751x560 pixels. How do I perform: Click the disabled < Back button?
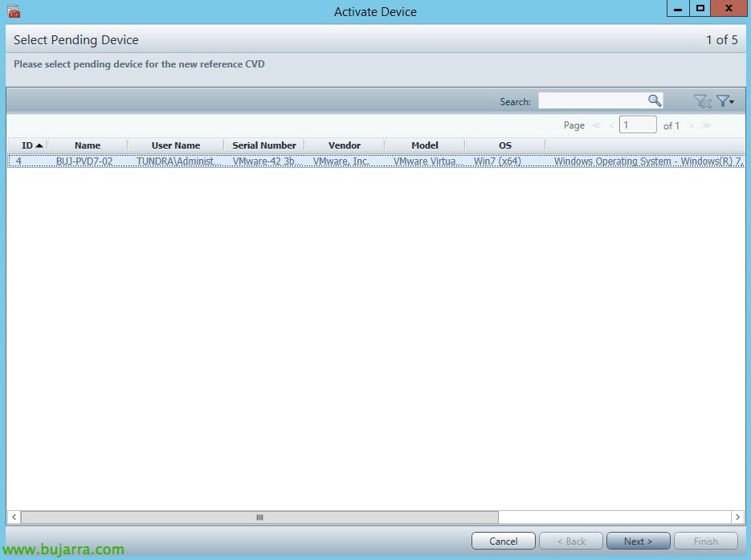pos(571,541)
